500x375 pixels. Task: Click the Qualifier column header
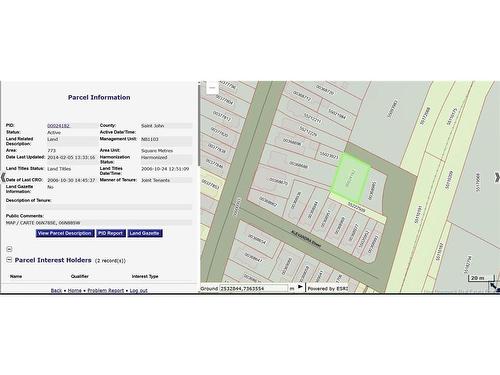pos(80,276)
